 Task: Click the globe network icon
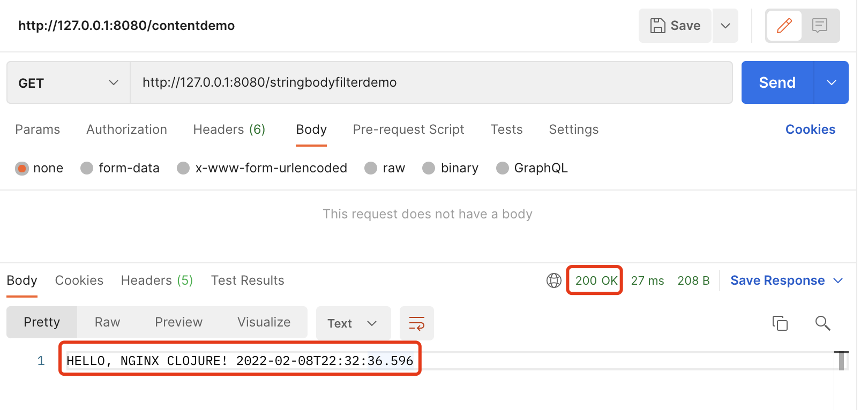click(x=553, y=280)
